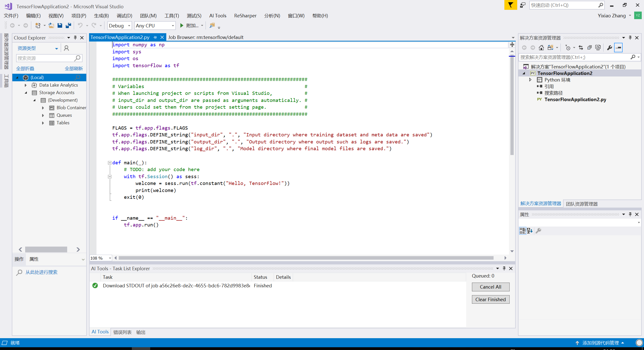644x350 pixels.
Task: Open the 调试(D) menu
Action: point(124,16)
